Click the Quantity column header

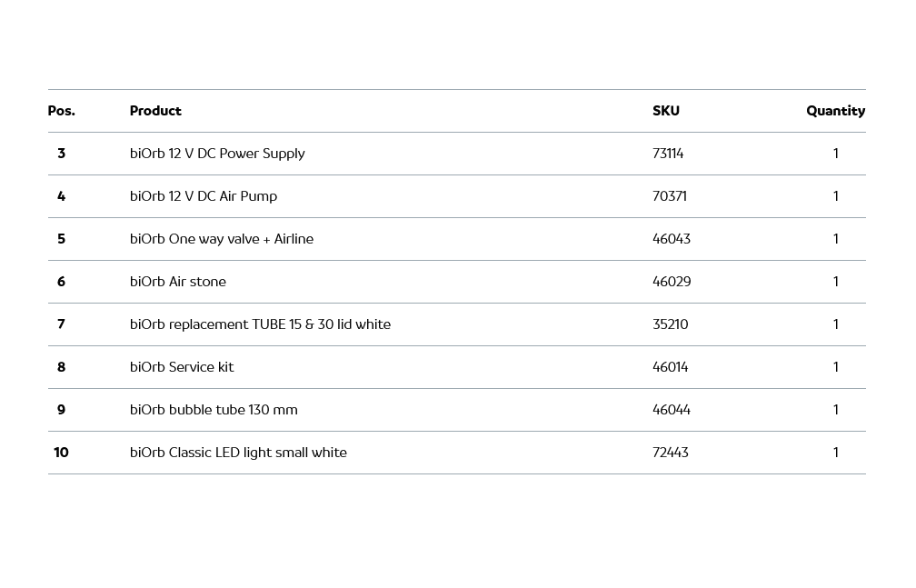tap(835, 111)
